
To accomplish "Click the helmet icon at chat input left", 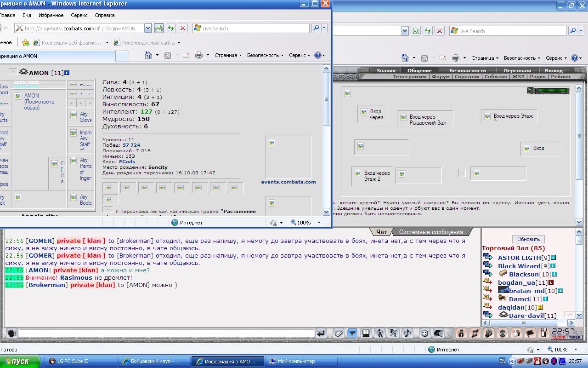I will click(11, 333).
